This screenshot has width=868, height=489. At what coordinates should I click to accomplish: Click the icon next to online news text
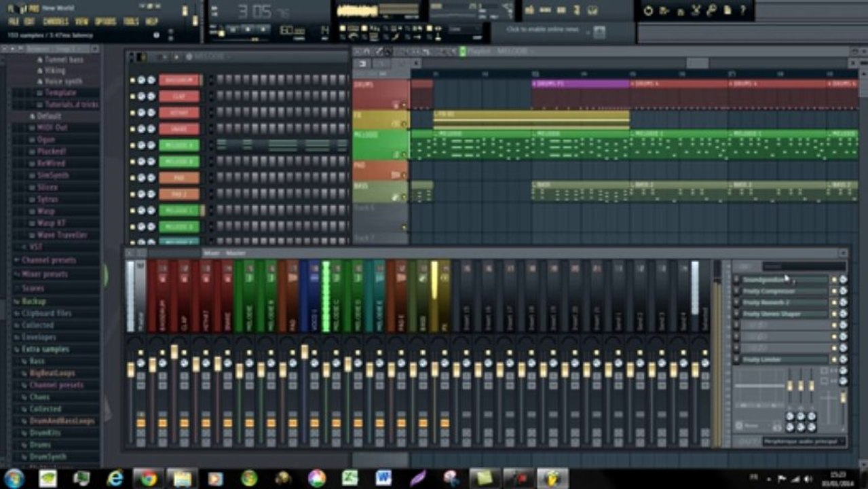[x=599, y=31]
